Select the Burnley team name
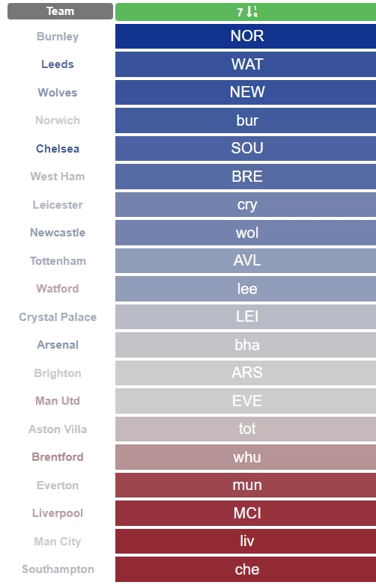This screenshot has height=588, width=376. [58, 37]
